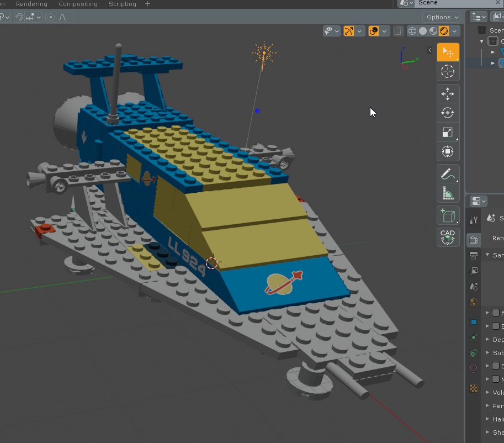504x443 pixels.
Task: Open the Render properties tab
Action: pyautogui.click(x=474, y=240)
